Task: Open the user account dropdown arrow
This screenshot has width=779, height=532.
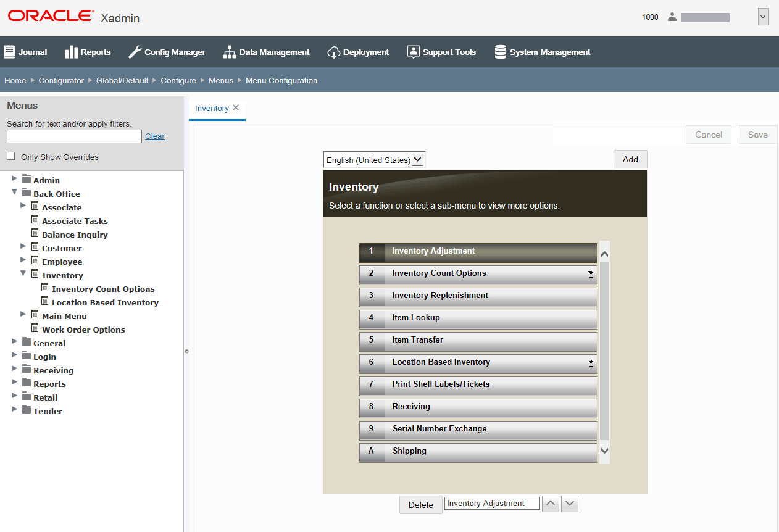Action: (x=763, y=17)
